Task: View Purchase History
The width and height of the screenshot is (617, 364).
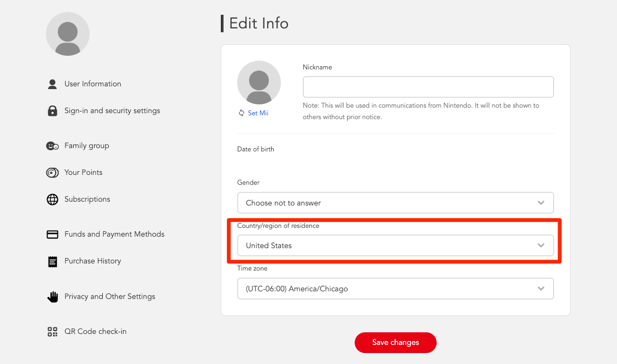Action: 93,261
